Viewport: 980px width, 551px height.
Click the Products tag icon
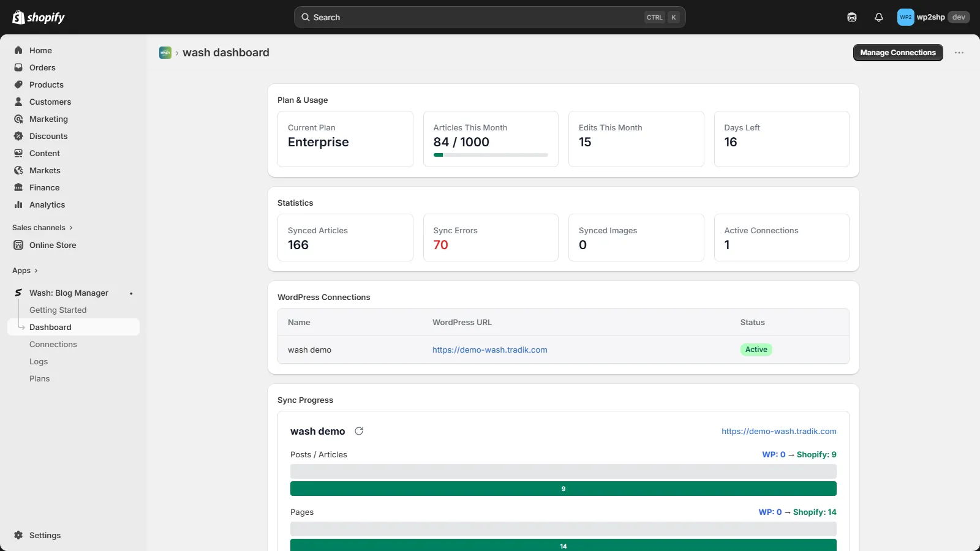pos(18,84)
